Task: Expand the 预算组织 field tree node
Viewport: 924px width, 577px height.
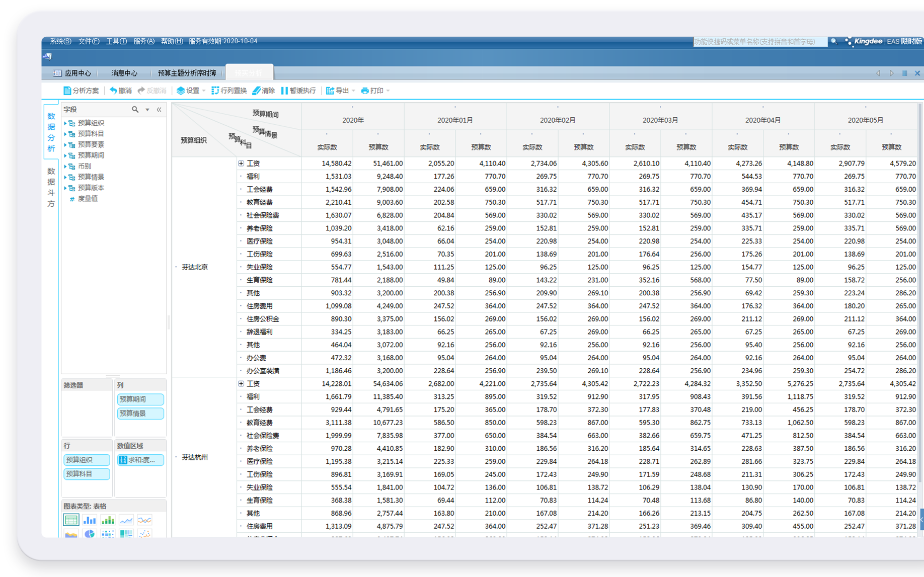Action: 65,123
